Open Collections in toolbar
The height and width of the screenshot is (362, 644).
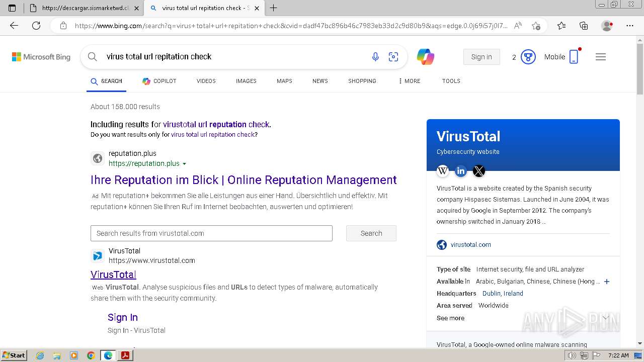coord(584,26)
